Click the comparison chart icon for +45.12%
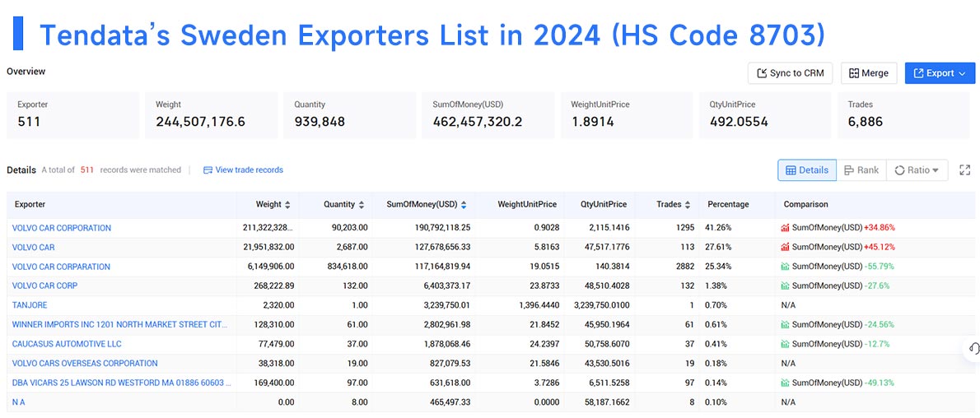Image resolution: width=980 pixels, height=418 pixels. point(785,248)
